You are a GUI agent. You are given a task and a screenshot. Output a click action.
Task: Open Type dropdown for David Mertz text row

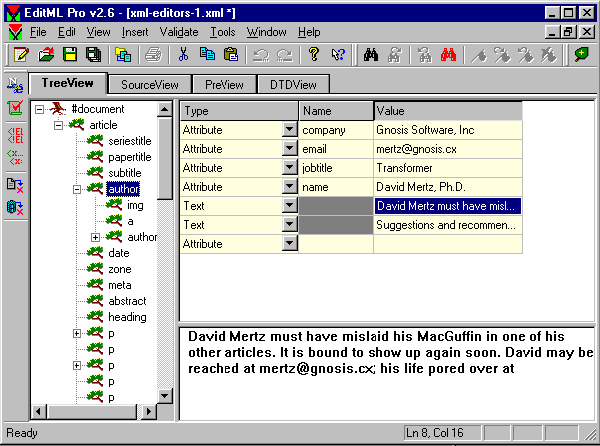click(290, 206)
